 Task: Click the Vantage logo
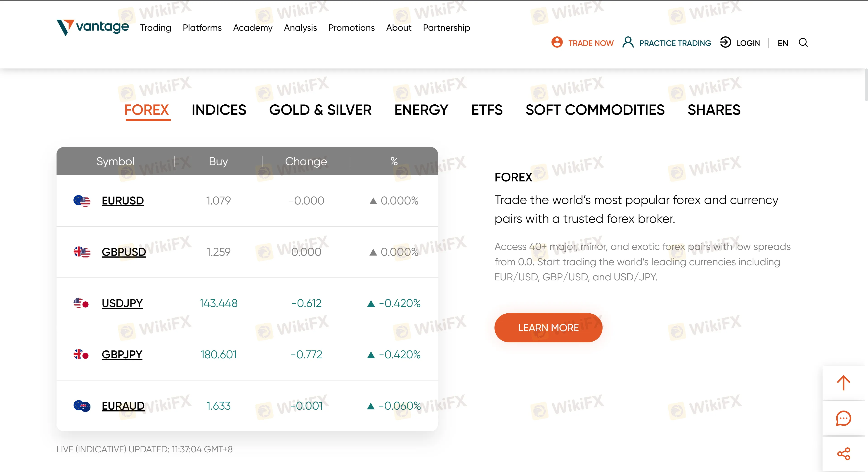click(93, 27)
